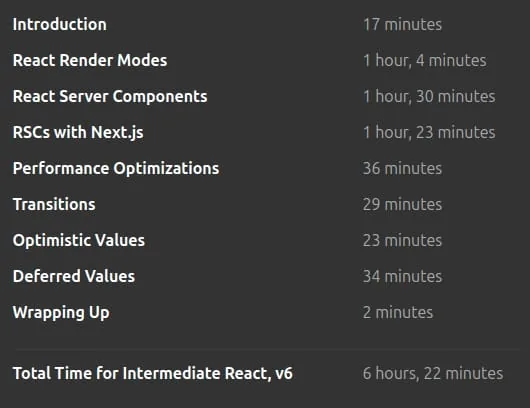Open the Wrapping Up section

61,312
